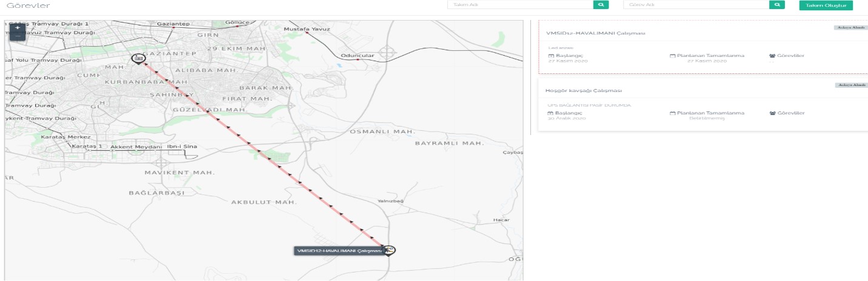This screenshot has width=868, height=281.
Task: Focus the Görev Adı search field
Action: [x=696, y=5]
